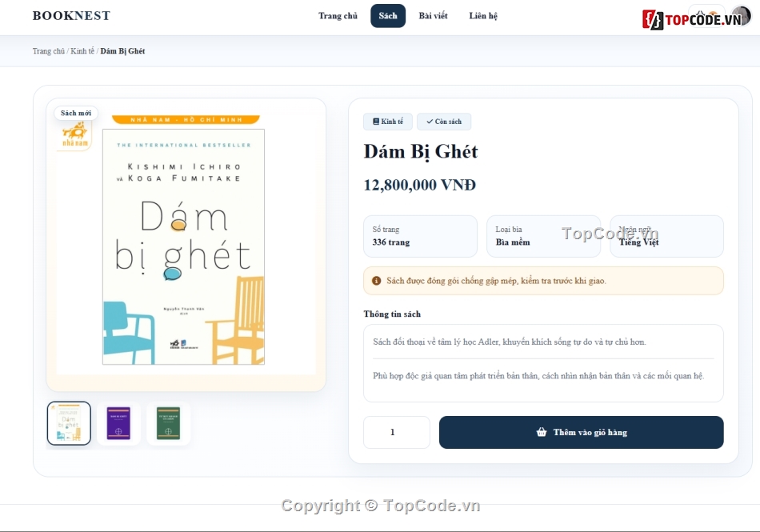The image size is (760, 532).
Task: Click the 'Phù hợp độc giả' description line
Action: (x=538, y=376)
